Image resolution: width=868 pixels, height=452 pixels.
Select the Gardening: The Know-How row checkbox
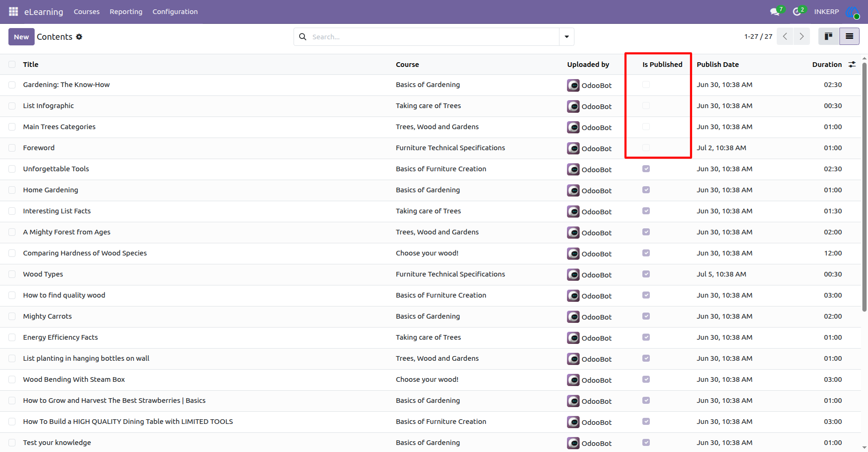[12, 85]
